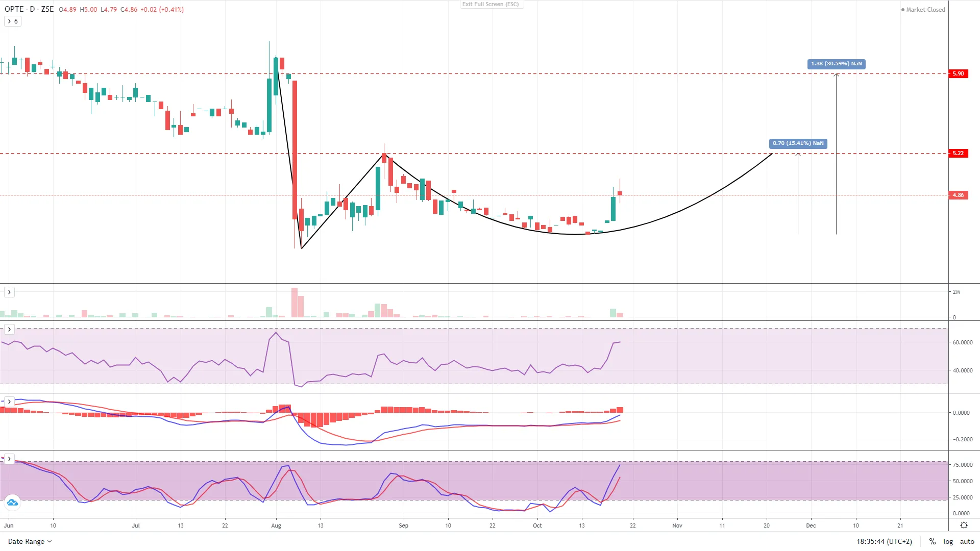Click Exit Full Screen button
980x551 pixels.
coord(491,4)
